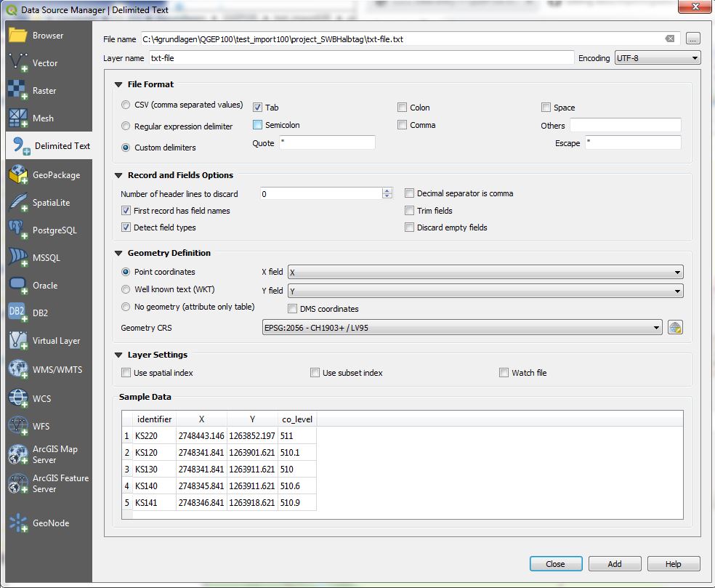This screenshot has width=715, height=588.
Task: Open the PostgreSQL elephant icon
Action: [x=17, y=230]
